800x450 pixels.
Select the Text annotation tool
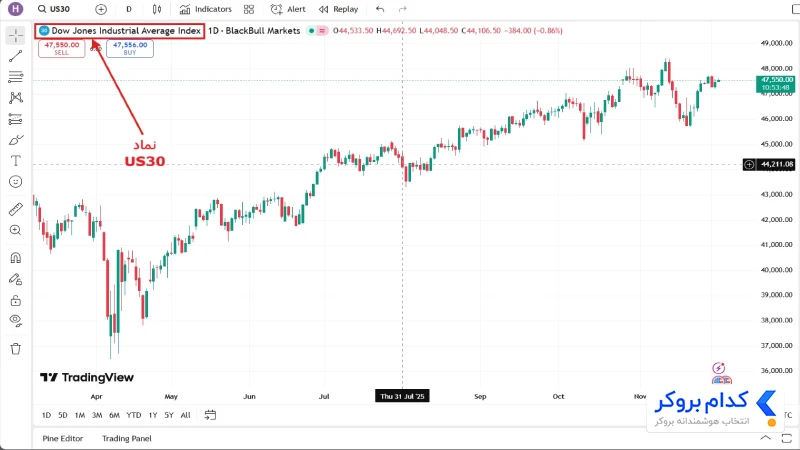(x=16, y=161)
